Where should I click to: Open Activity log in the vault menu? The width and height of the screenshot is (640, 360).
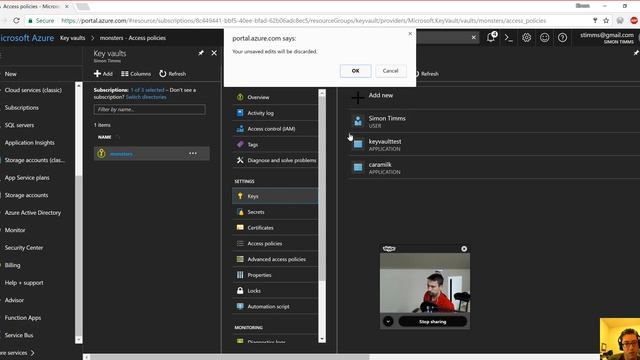point(275,113)
